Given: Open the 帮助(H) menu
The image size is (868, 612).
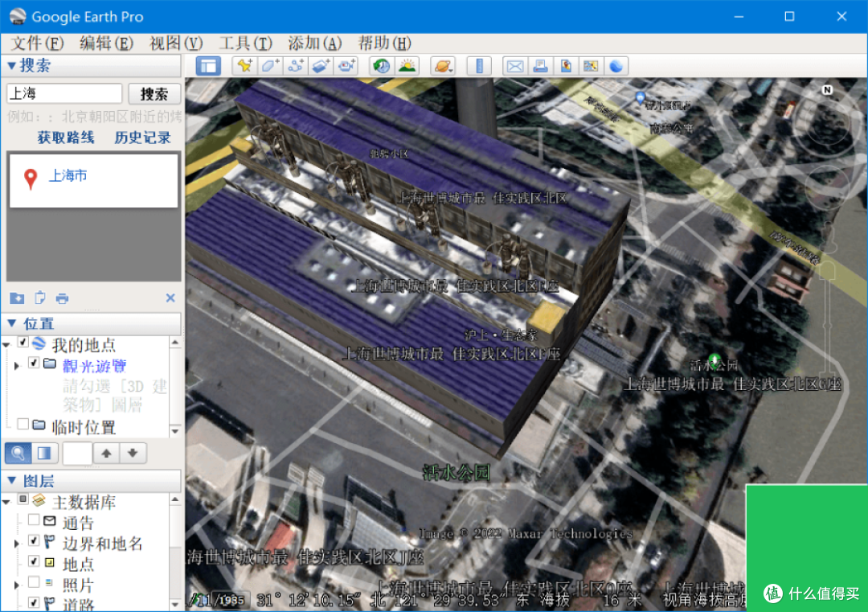Looking at the screenshot, I should point(384,43).
